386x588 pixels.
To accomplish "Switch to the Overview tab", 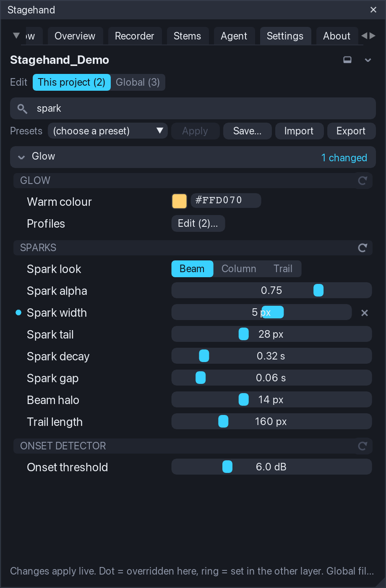I will (x=75, y=36).
